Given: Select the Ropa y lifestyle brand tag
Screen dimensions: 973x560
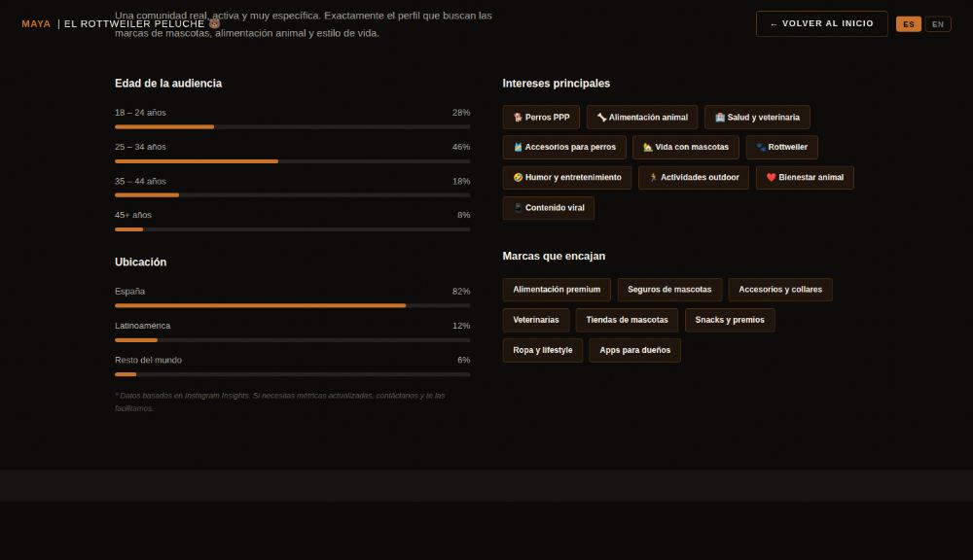Looking at the screenshot, I should (542, 350).
